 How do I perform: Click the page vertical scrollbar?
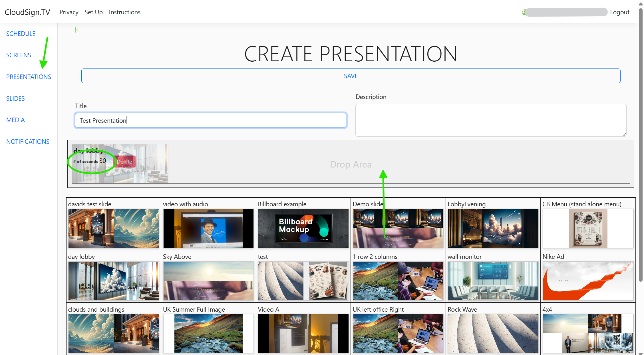[x=641, y=143]
